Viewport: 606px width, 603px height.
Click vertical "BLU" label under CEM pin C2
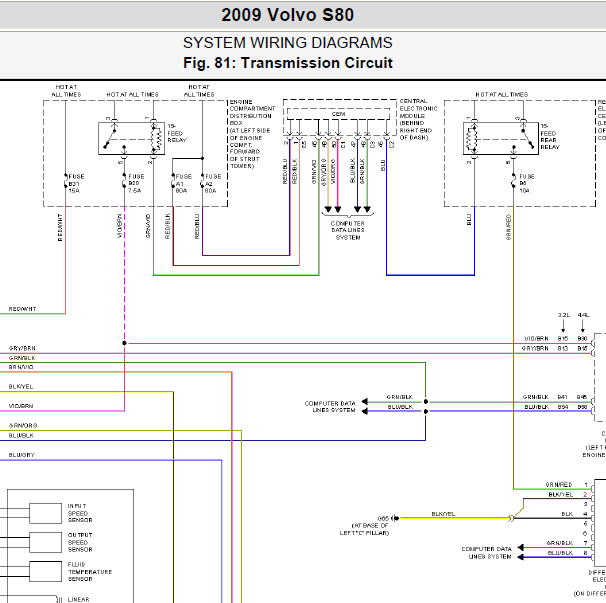coord(383,165)
